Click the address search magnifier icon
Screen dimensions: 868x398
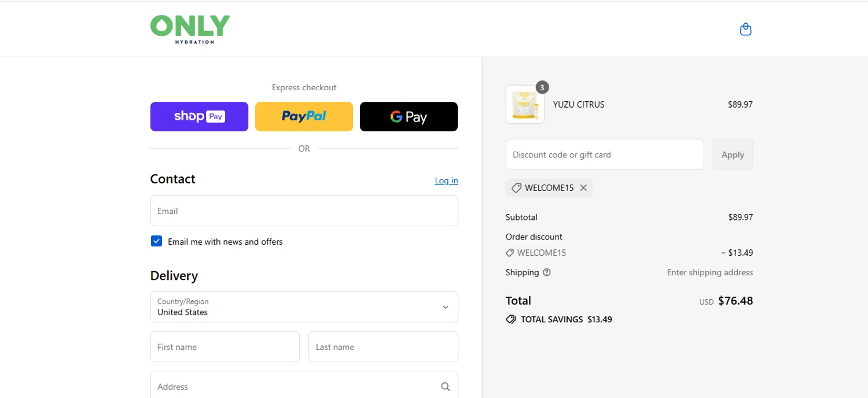[x=445, y=387]
